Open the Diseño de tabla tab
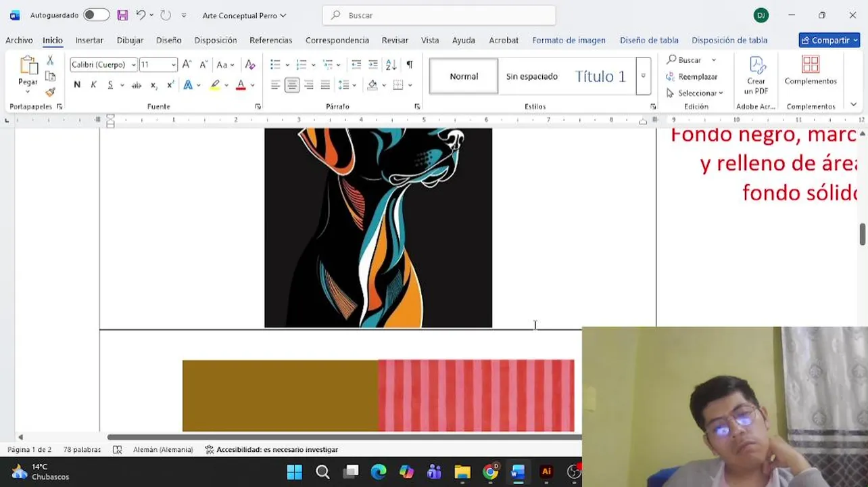The height and width of the screenshot is (487, 868). coord(649,41)
